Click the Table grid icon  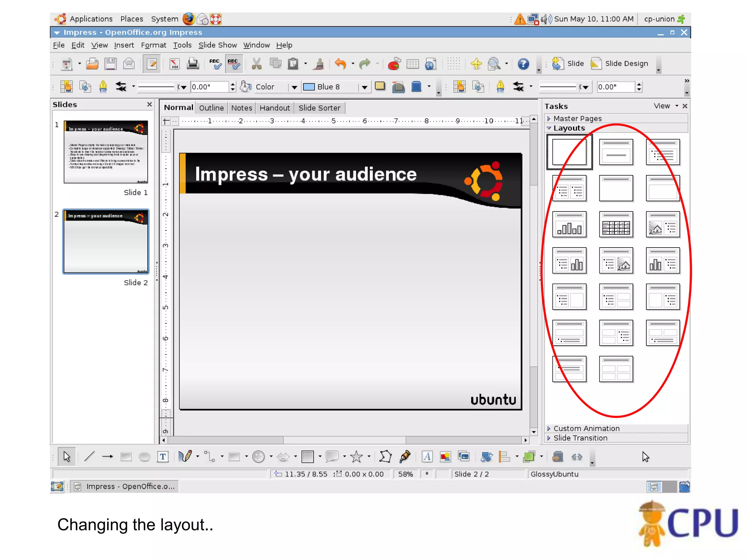pos(413,64)
